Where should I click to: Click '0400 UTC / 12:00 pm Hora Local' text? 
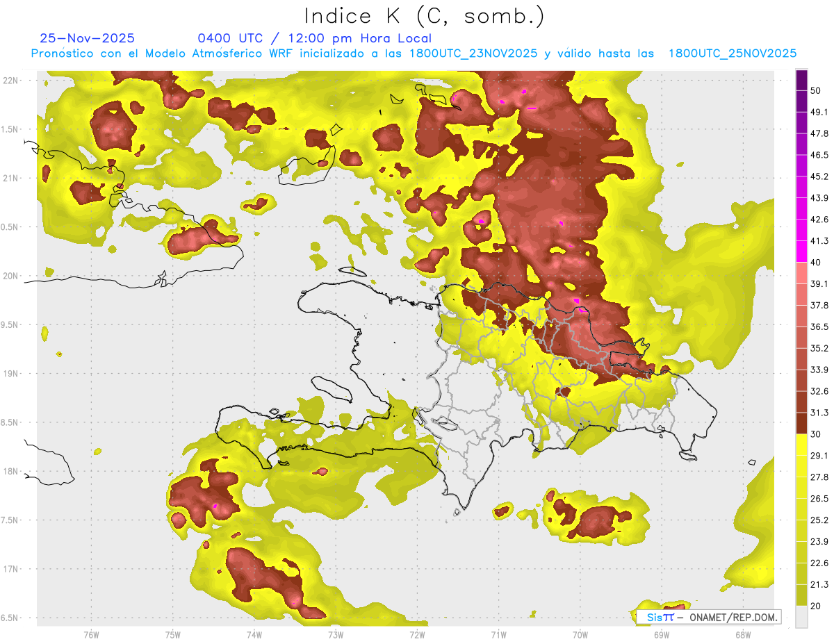[314, 38]
